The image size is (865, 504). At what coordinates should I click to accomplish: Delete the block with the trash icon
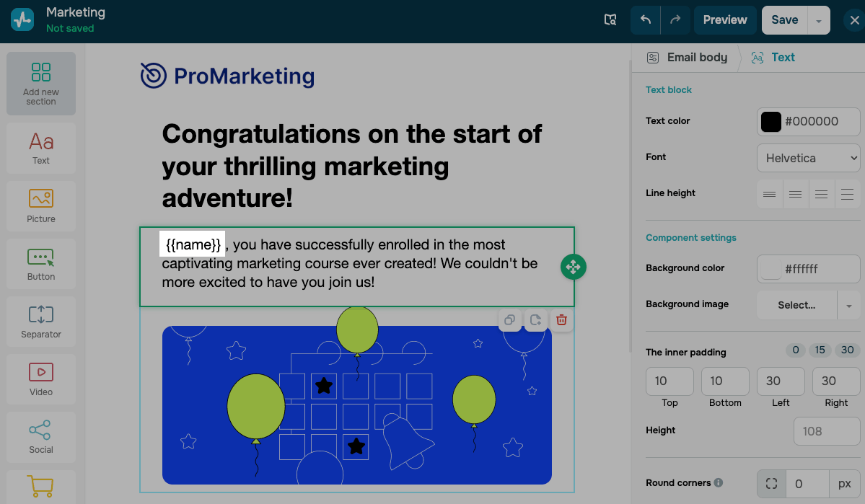(x=561, y=320)
